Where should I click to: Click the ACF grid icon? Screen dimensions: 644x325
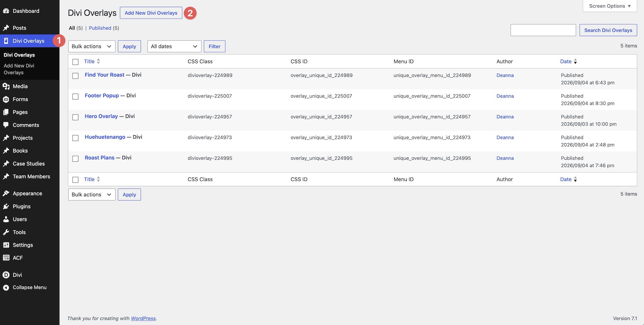coord(6,258)
